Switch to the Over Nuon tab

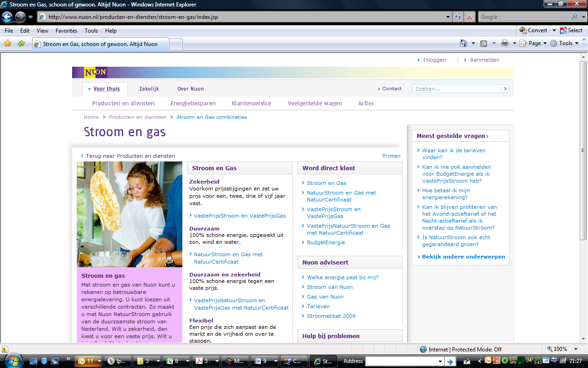coord(191,89)
